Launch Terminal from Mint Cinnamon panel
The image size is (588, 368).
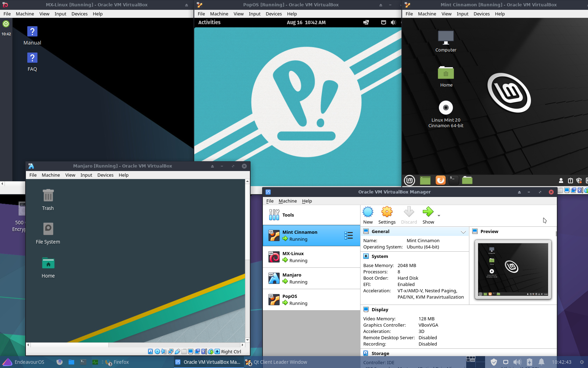454,180
